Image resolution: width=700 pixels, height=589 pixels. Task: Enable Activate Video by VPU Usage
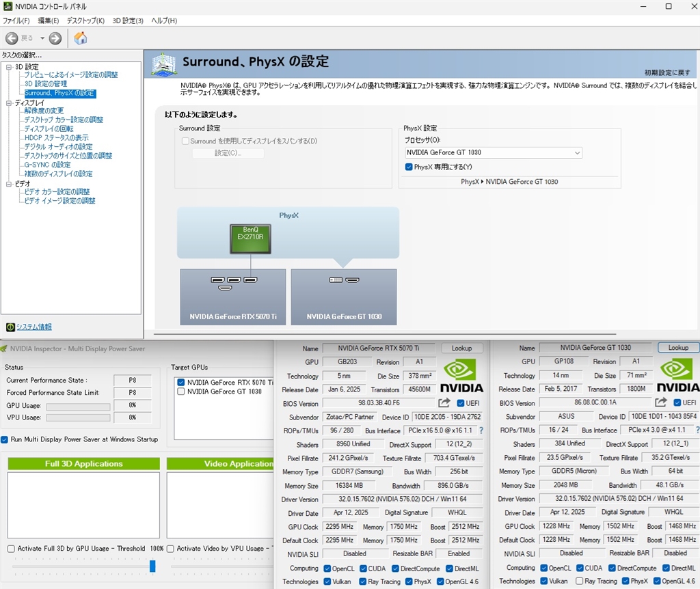pyautogui.click(x=170, y=549)
